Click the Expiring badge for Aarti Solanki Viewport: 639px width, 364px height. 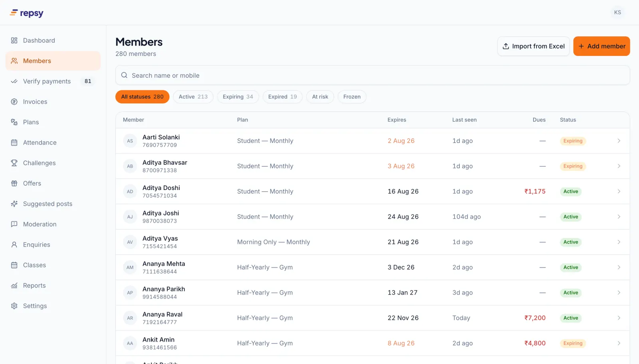point(573,141)
